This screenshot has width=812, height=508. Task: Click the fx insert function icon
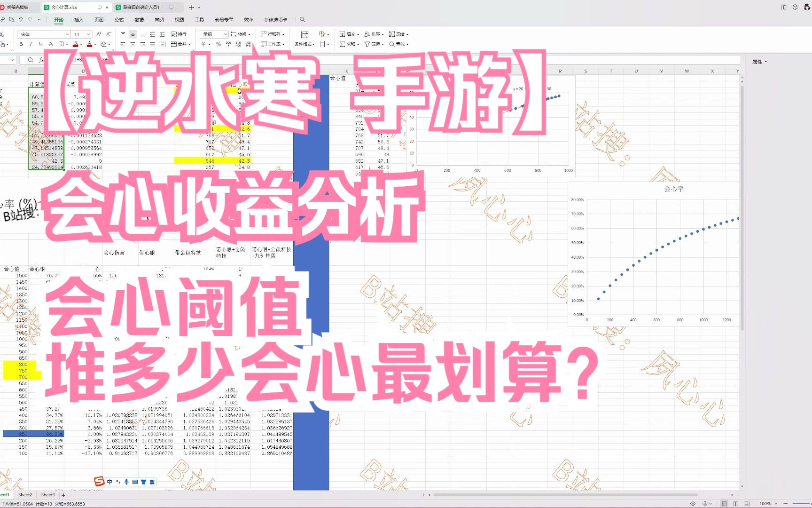[41, 60]
